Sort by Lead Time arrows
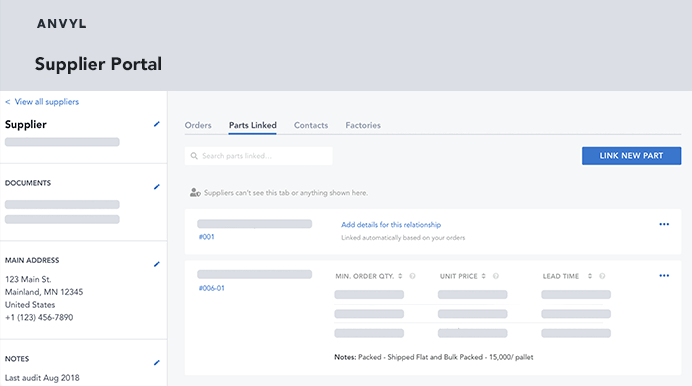The image size is (692, 386). (590, 276)
